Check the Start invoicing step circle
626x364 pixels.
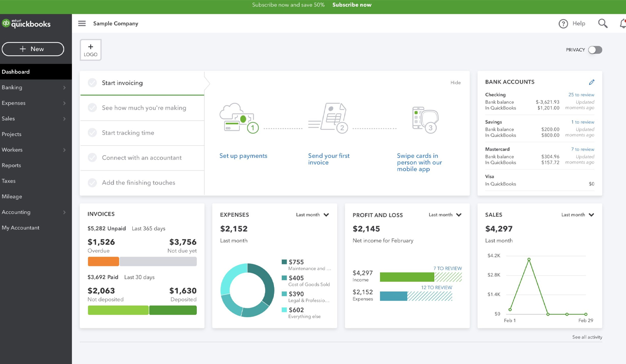point(93,83)
